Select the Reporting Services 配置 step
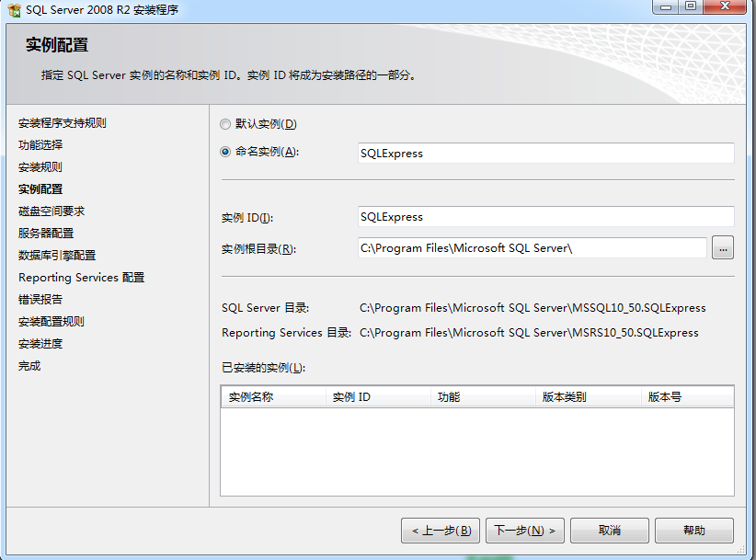Image resolution: width=756 pixels, height=560 pixels. (x=82, y=278)
